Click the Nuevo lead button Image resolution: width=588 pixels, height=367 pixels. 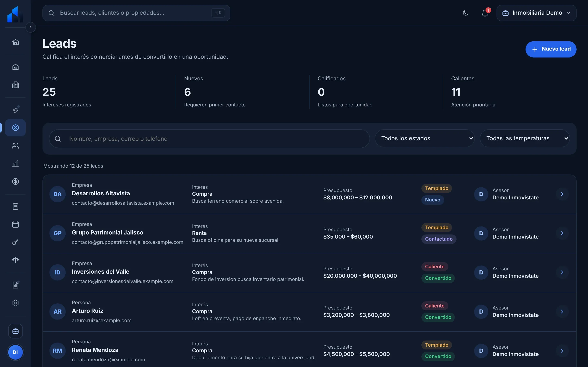tap(551, 49)
